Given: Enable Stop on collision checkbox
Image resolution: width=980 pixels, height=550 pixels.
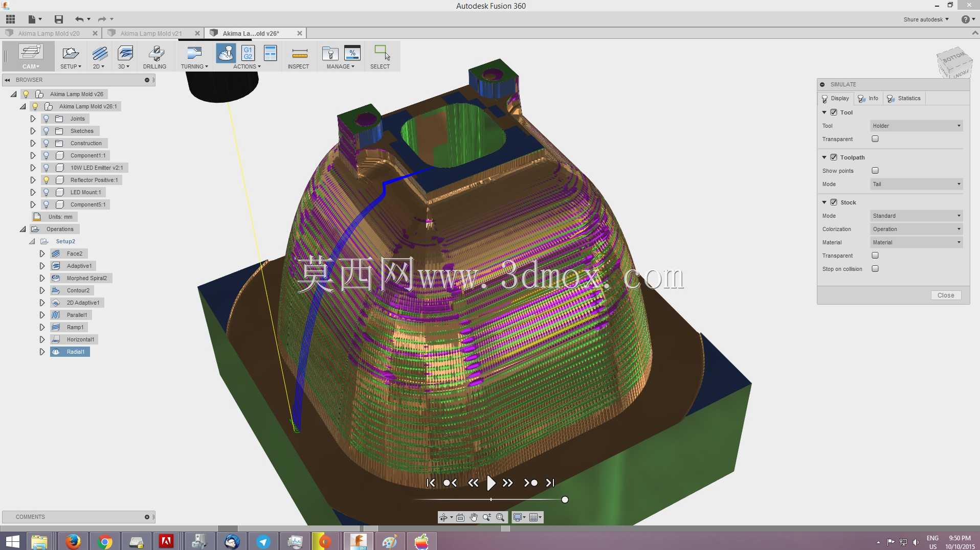Looking at the screenshot, I should (x=875, y=269).
